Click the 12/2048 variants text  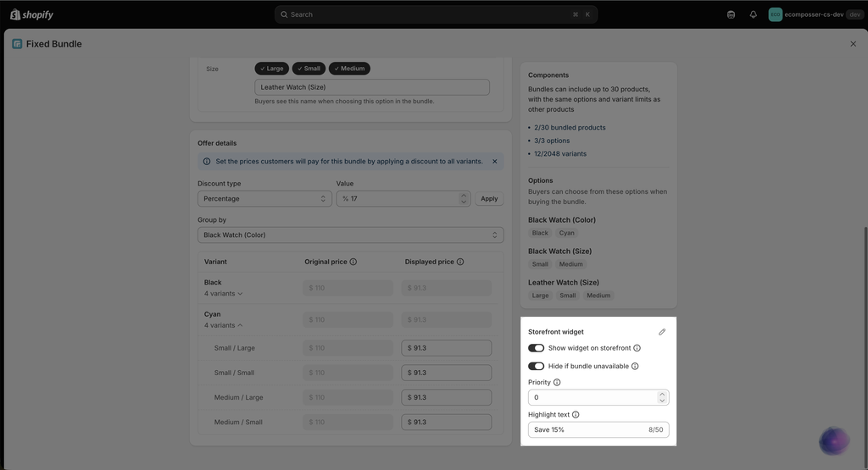560,154
